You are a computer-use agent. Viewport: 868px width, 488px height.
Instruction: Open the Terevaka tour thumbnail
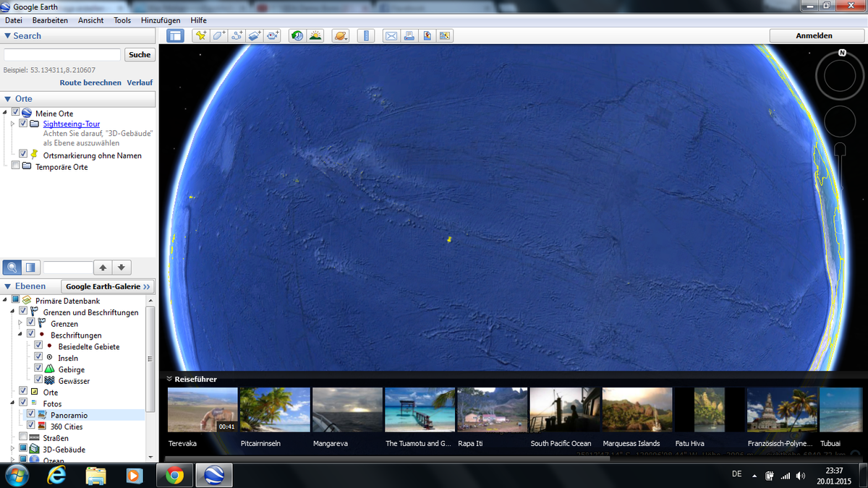(x=203, y=409)
